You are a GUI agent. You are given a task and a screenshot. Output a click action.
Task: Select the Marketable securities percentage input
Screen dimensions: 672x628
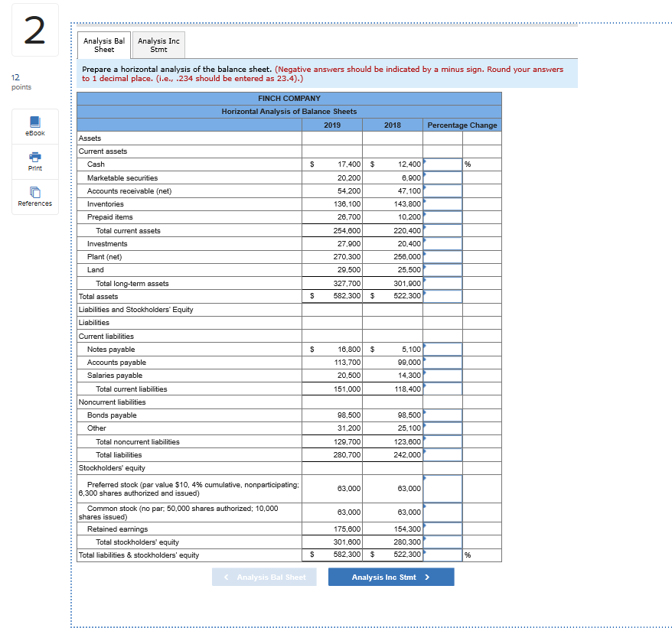pos(442,177)
